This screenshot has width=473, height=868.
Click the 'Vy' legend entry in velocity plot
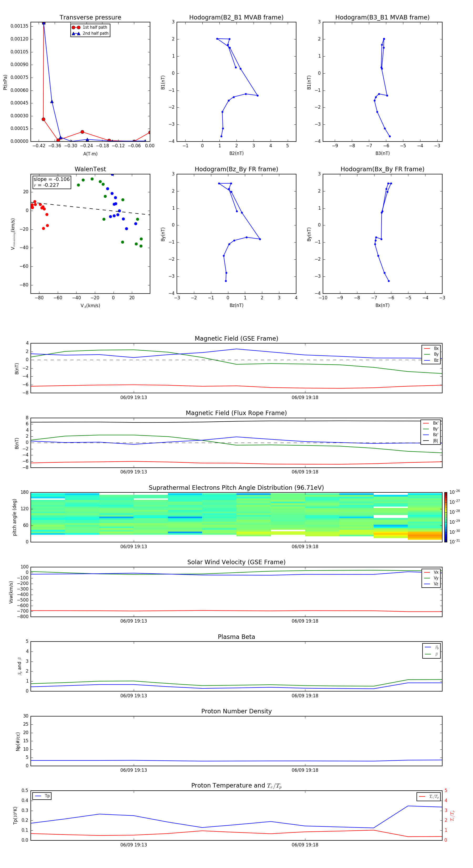pyautogui.click(x=431, y=578)
